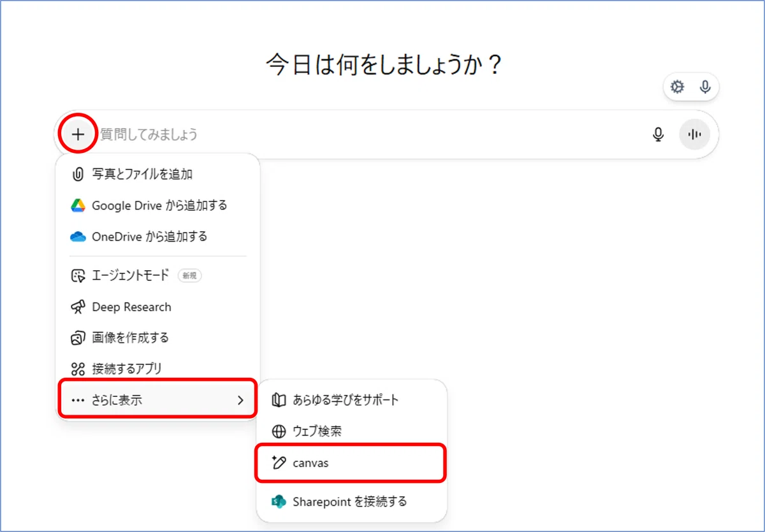Click the globe icon for ウェブ検索
Image resolution: width=765 pixels, height=532 pixels.
coord(279,431)
